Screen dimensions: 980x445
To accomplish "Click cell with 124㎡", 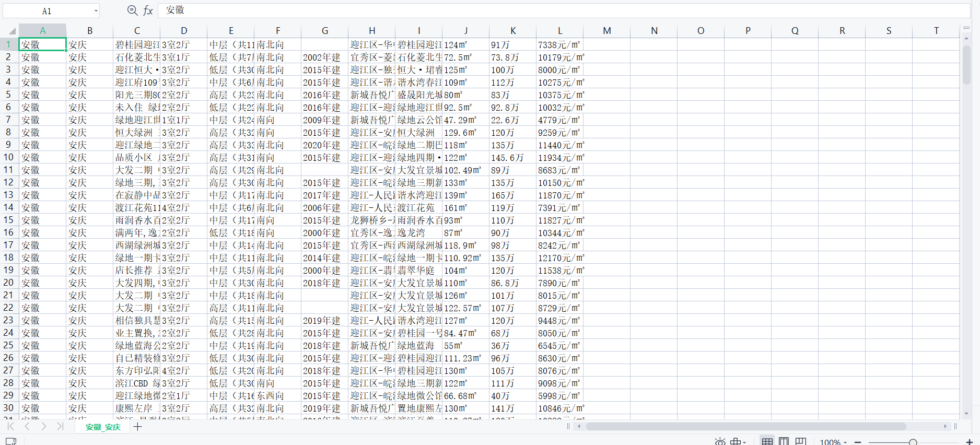I will click(x=466, y=44).
